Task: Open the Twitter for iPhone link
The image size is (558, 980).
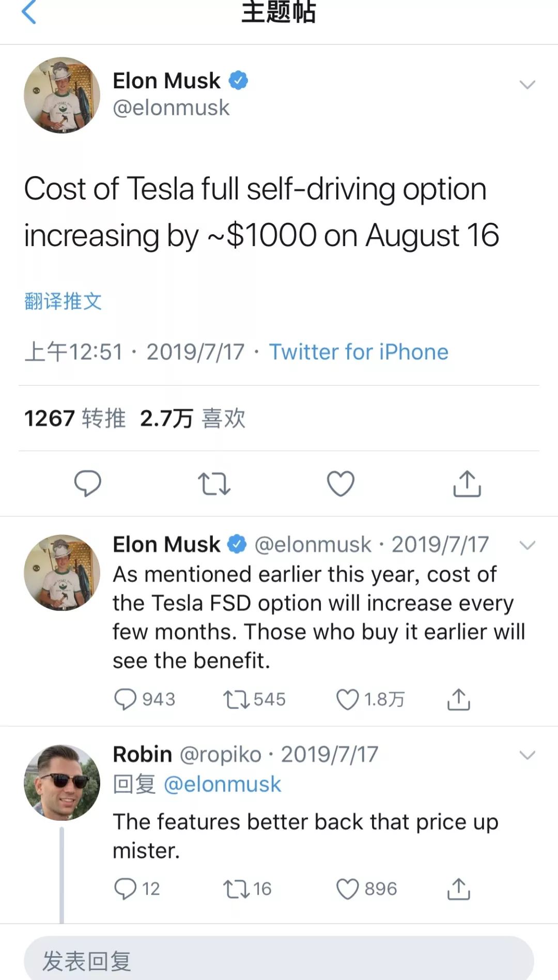Action: pyautogui.click(x=359, y=352)
